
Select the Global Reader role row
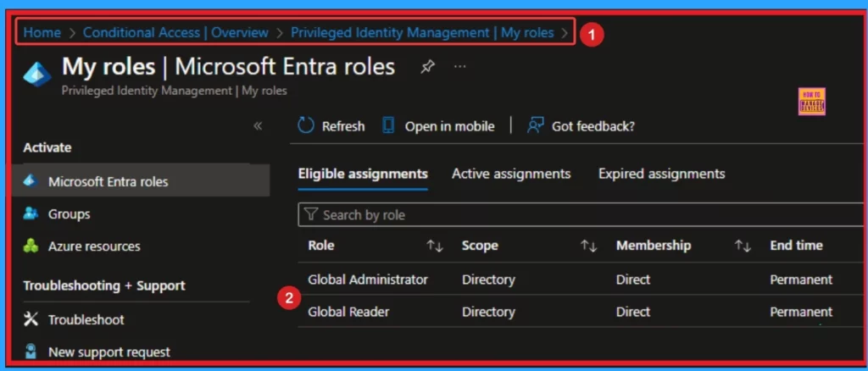581,312
